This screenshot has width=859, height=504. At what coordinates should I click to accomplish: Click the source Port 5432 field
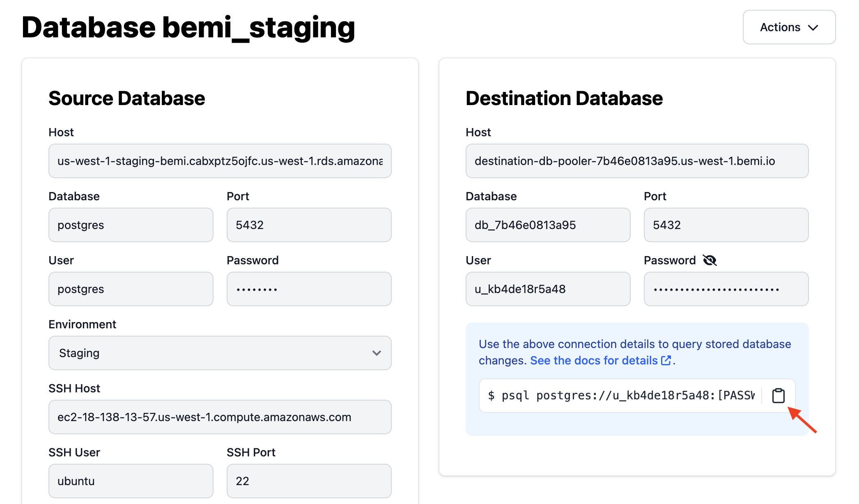click(x=309, y=225)
